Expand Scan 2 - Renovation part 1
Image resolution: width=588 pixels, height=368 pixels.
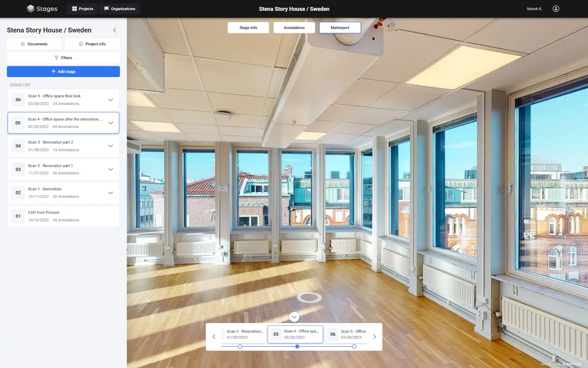coord(111,169)
